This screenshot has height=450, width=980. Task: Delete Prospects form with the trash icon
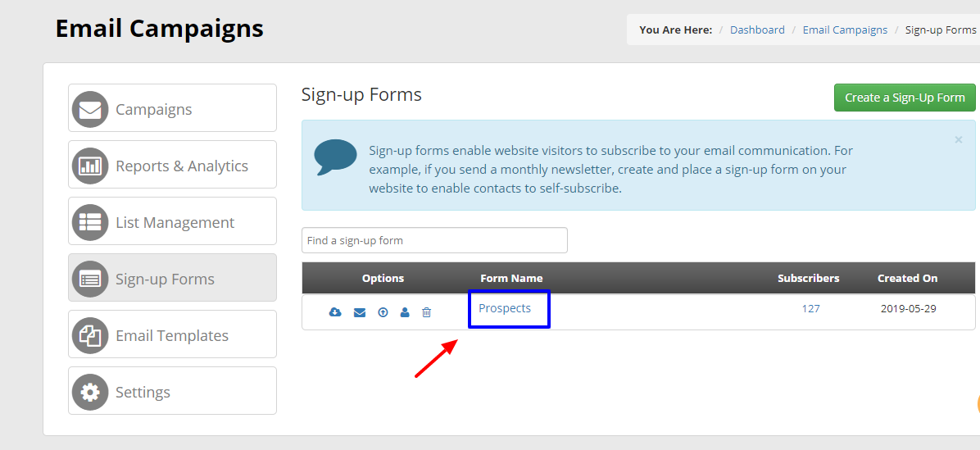426,311
